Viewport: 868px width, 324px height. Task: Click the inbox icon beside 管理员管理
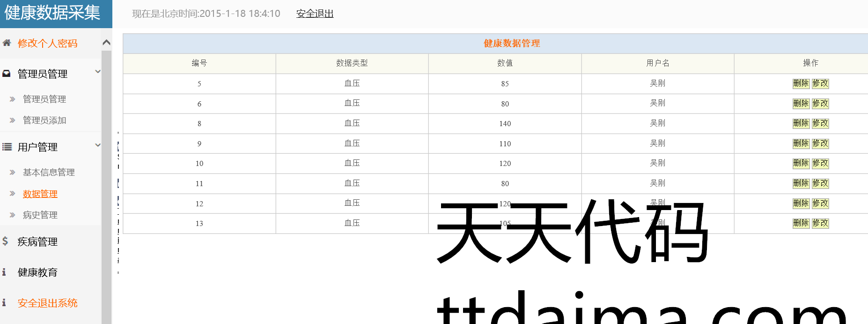(7, 74)
